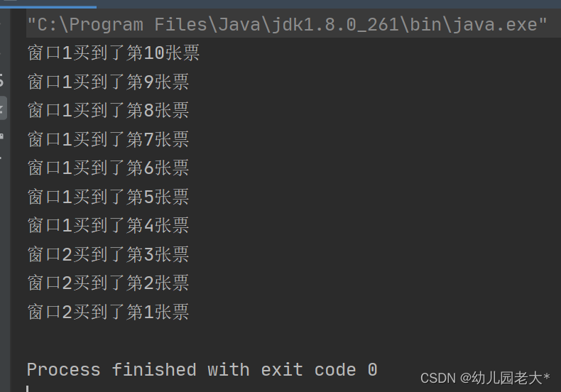561x392 pixels.
Task: Select the last ticket line 窗口2买到了第1张票
Action: 108,312
